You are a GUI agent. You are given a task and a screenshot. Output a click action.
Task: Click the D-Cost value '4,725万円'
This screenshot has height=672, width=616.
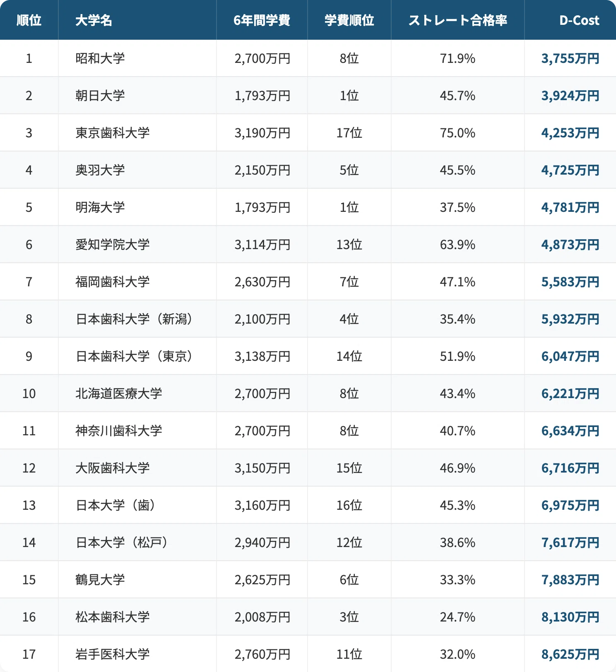pyautogui.click(x=570, y=170)
